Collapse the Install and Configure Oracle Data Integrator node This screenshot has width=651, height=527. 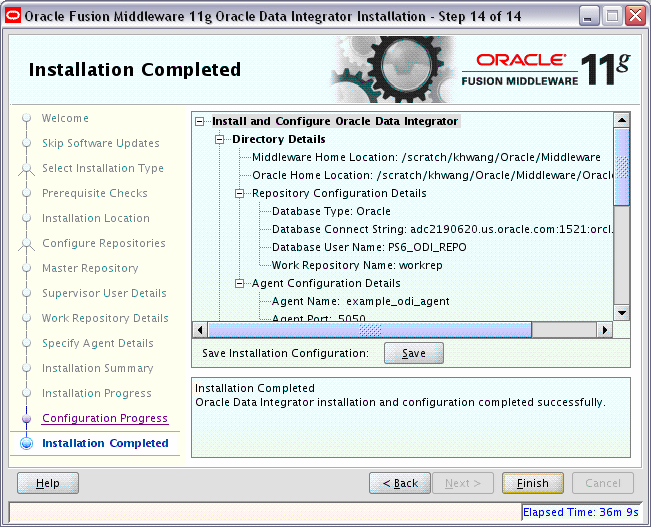click(x=202, y=122)
